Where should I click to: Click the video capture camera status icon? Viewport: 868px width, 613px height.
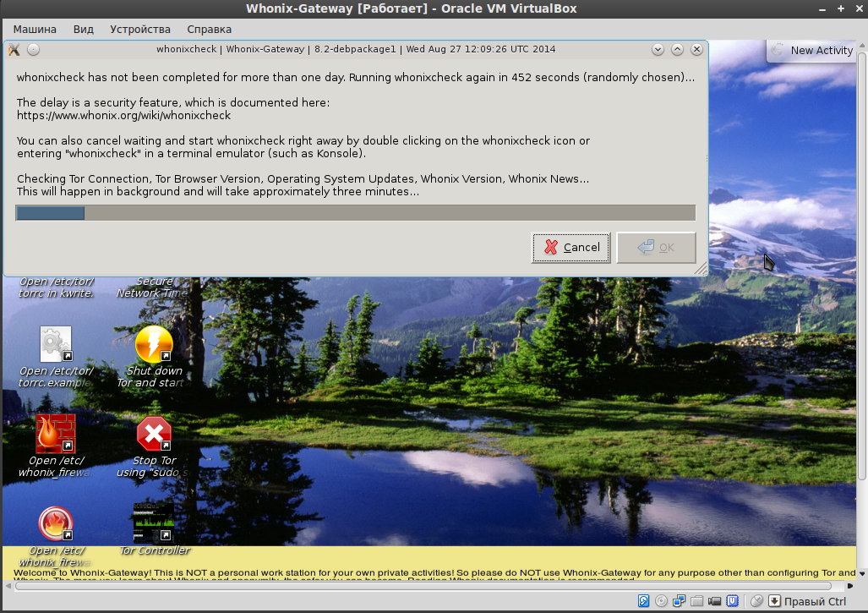pos(714,601)
